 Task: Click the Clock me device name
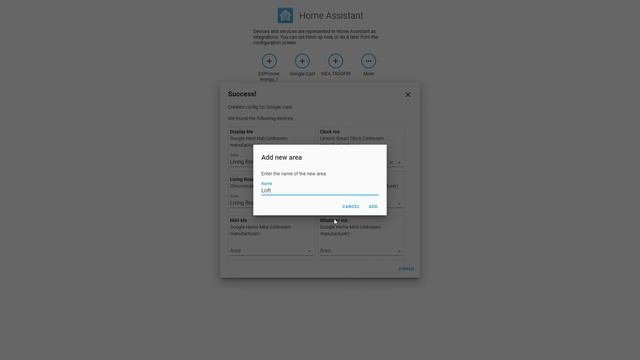pyautogui.click(x=329, y=132)
